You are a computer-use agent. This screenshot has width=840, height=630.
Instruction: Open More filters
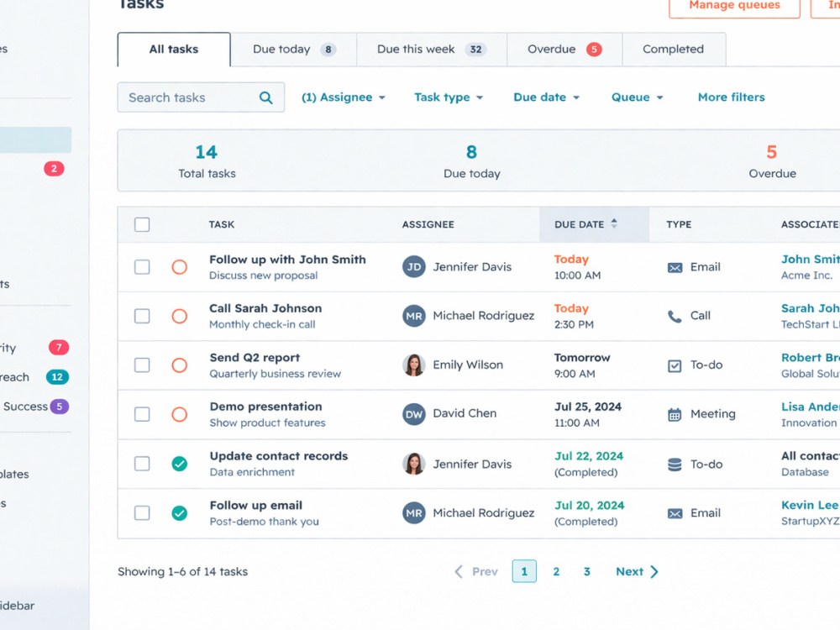732,97
